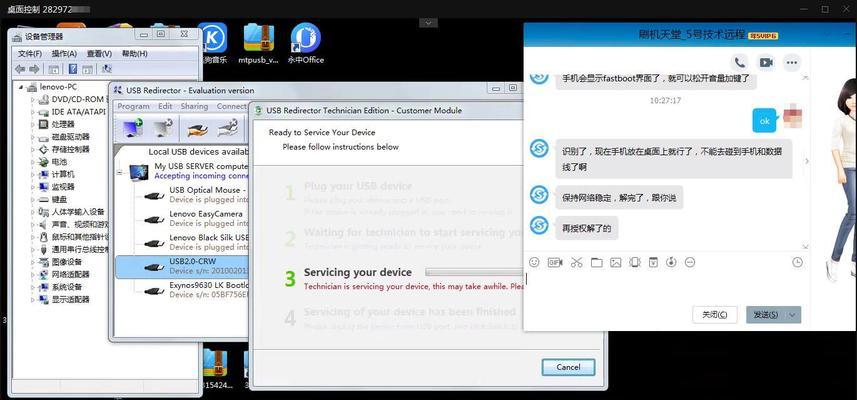
Task: Insert a picture using the image icon
Action: click(616, 263)
